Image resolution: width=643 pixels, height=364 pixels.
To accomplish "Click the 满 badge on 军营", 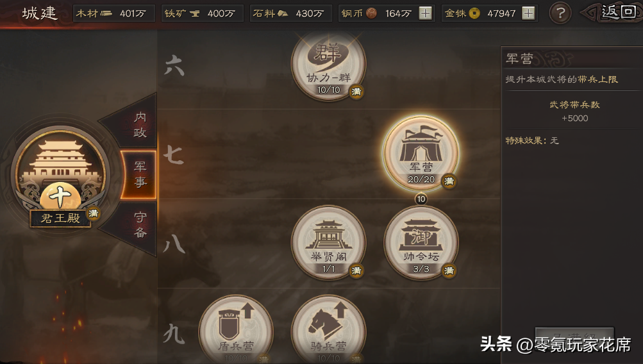I will 449,181.
